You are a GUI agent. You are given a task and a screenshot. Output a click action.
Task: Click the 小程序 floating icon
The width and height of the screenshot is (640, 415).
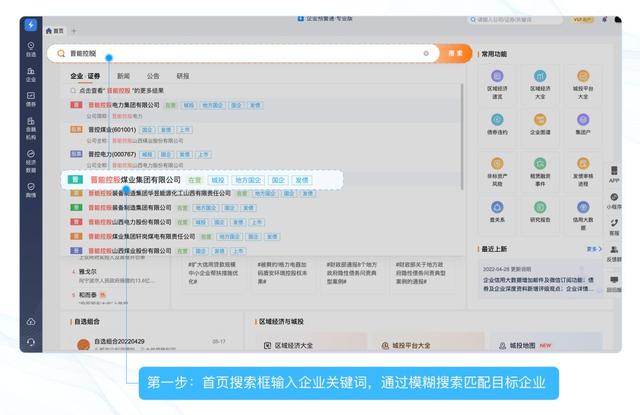pyautogui.click(x=614, y=201)
